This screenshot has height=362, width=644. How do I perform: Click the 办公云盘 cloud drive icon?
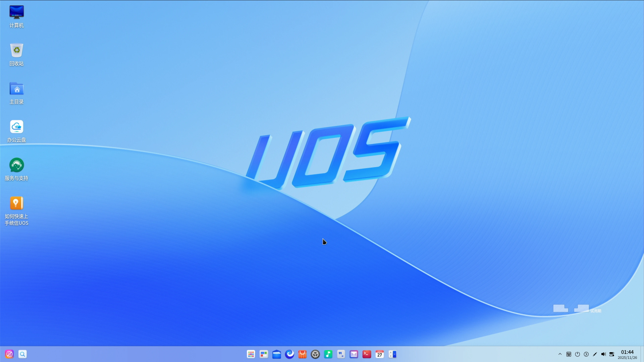(16, 131)
